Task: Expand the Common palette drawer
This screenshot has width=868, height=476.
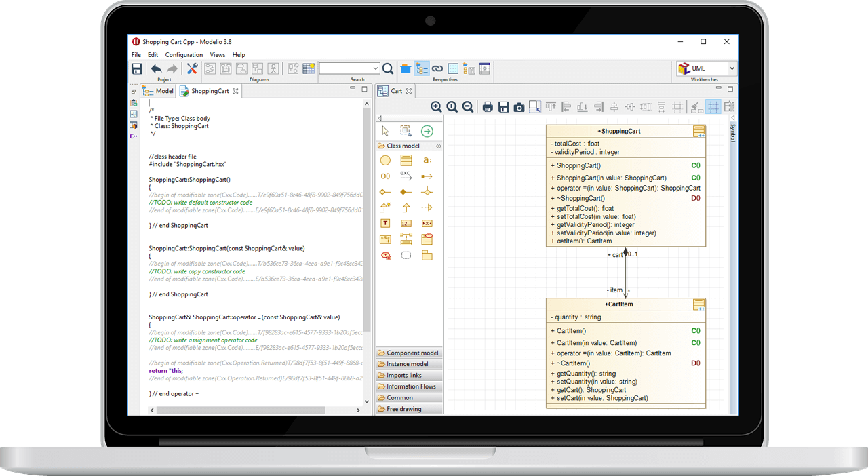Action: point(410,397)
